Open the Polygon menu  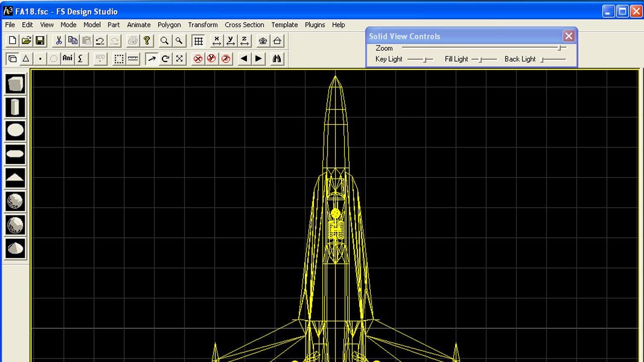[x=169, y=25]
